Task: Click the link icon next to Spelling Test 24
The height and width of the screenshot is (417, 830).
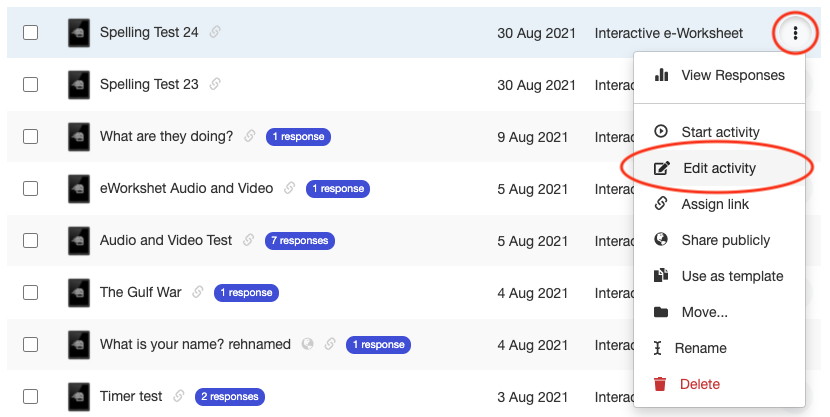Action: (x=215, y=32)
